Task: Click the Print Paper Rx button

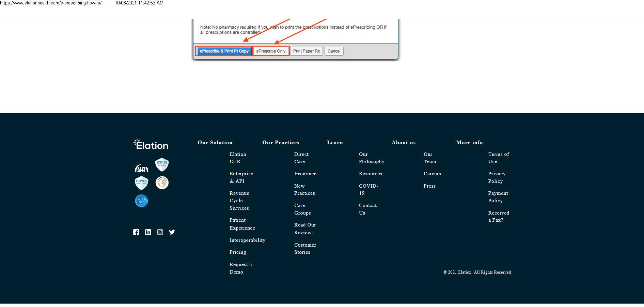Action: pos(306,51)
